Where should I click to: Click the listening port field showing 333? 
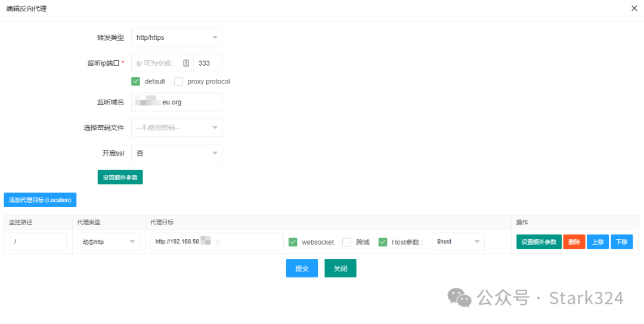[208, 63]
